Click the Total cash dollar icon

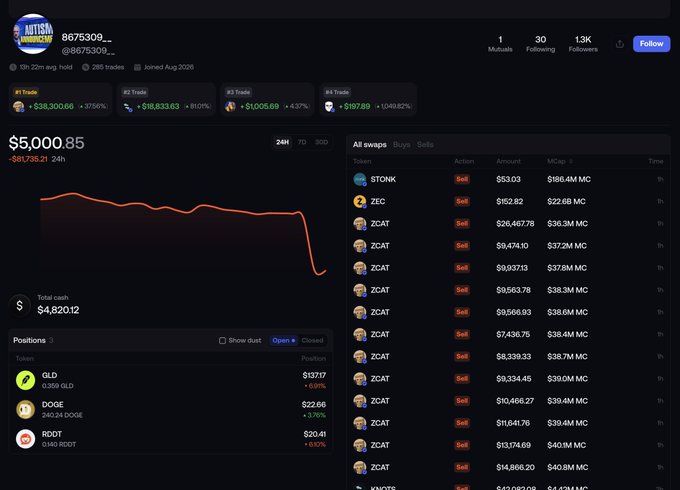(x=20, y=305)
